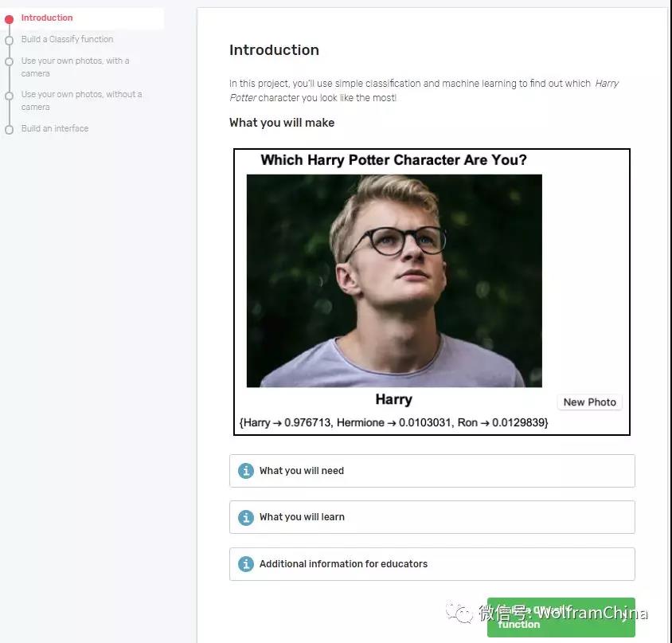Screen dimensions: 672x643
Task: Click the green next step function button
Action: pyautogui.click(x=561, y=618)
